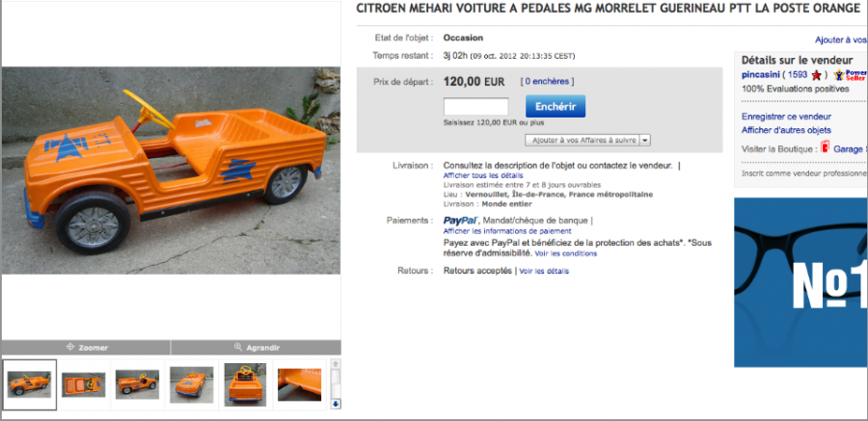Select the rear view thumbnail with steering wheel
Image resolution: width=868 pixels, height=421 pixels.
click(x=245, y=384)
